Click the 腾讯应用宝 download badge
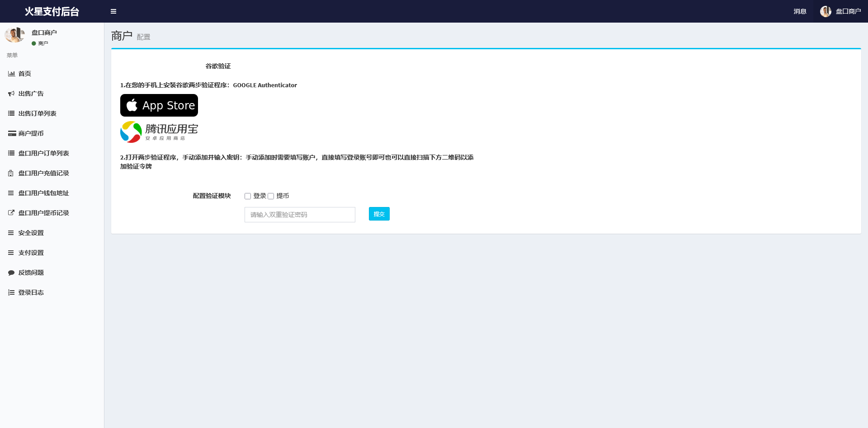 pos(159,132)
